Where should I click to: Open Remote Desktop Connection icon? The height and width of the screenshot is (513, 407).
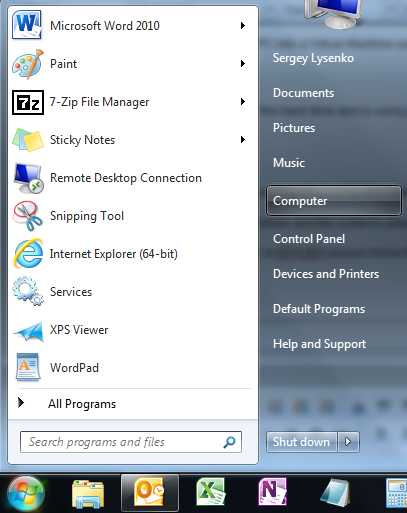28,178
